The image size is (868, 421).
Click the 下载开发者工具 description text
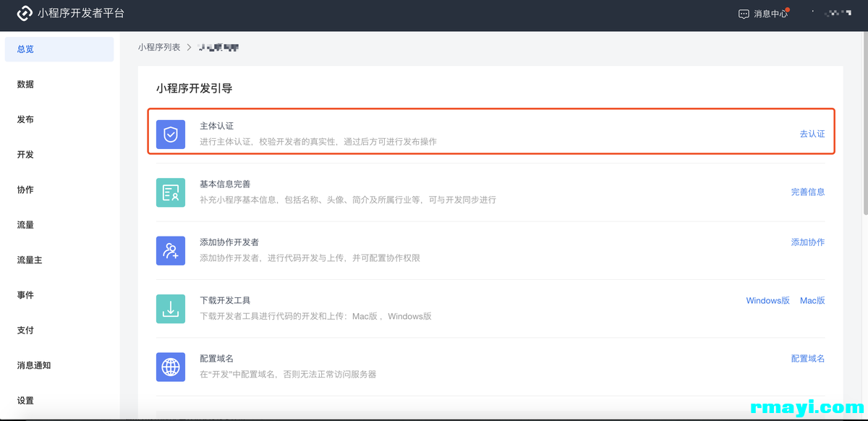pyautogui.click(x=315, y=316)
